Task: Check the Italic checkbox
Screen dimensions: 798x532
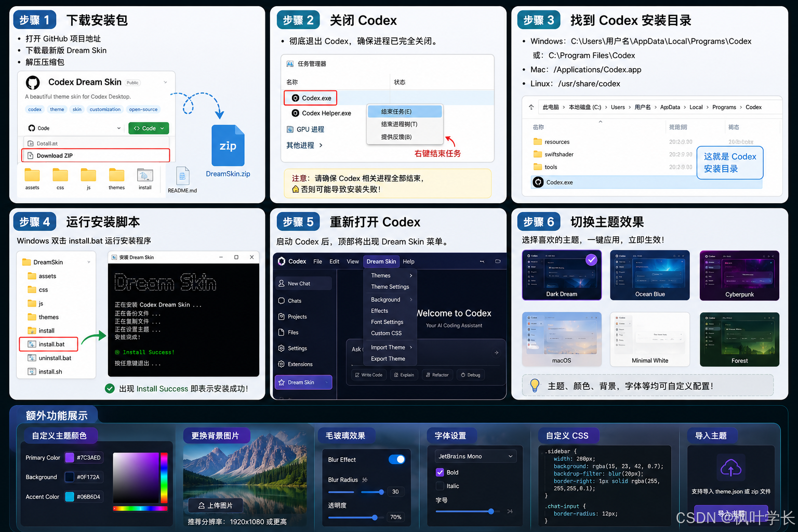Action: 440,486
